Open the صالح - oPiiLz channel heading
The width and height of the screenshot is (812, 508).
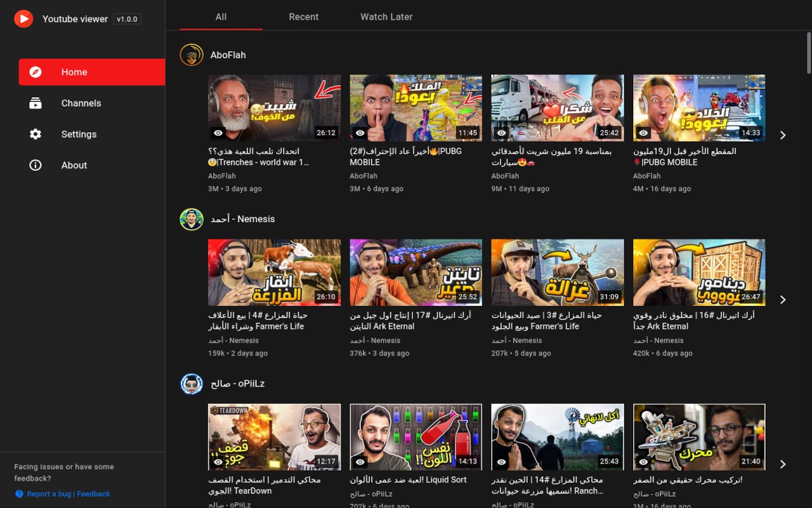(x=238, y=384)
